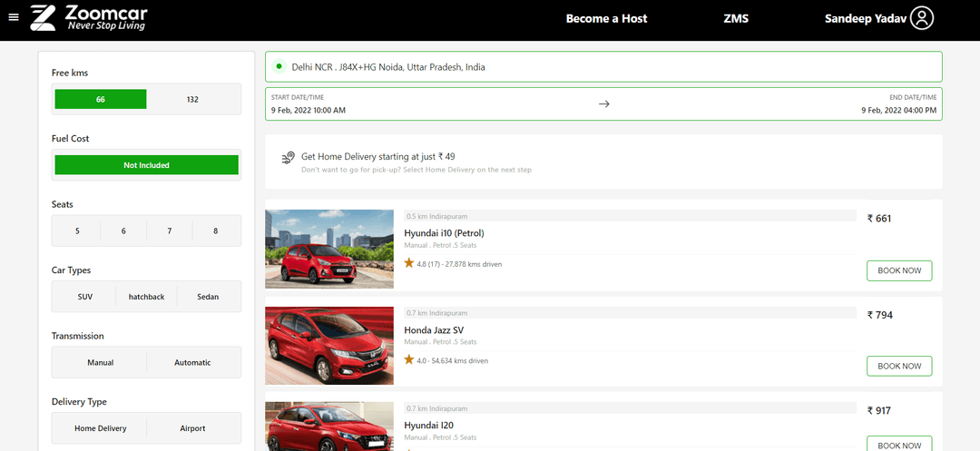Click 4.0 - 54,634 kms driven text
This screenshot has width=980, height=451.
[x=453, y=360]
